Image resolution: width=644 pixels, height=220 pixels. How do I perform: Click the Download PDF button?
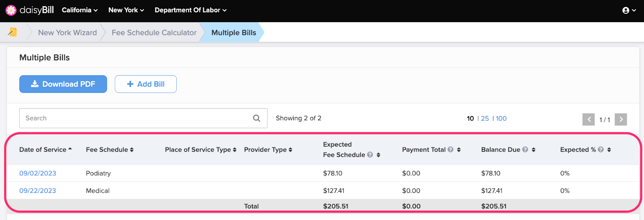[63, 84]
